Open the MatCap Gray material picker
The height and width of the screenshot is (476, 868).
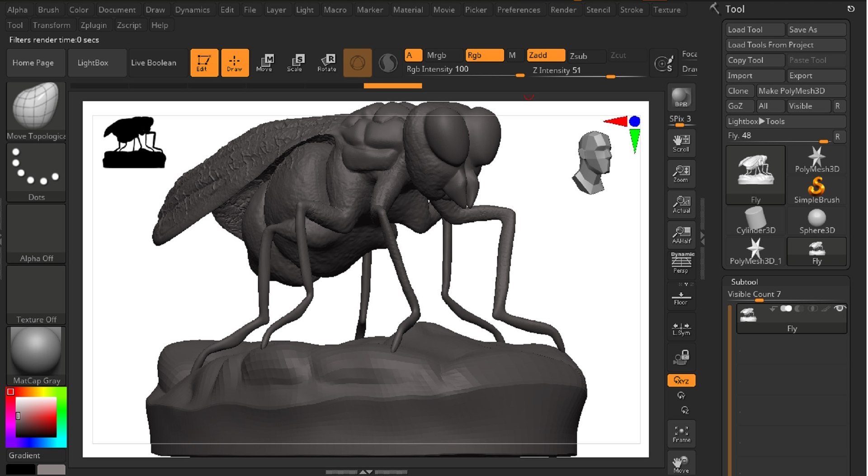[36, 356]
